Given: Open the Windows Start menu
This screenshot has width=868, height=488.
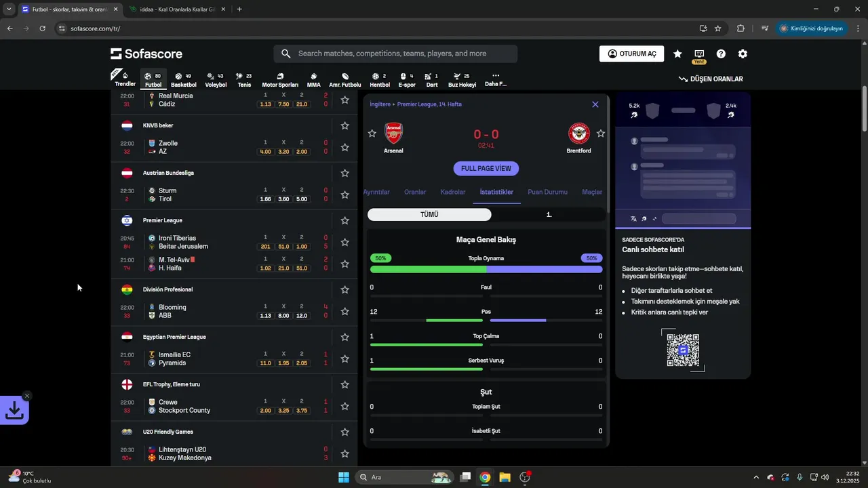Looking at the screenshot, I should pos(344,477).
